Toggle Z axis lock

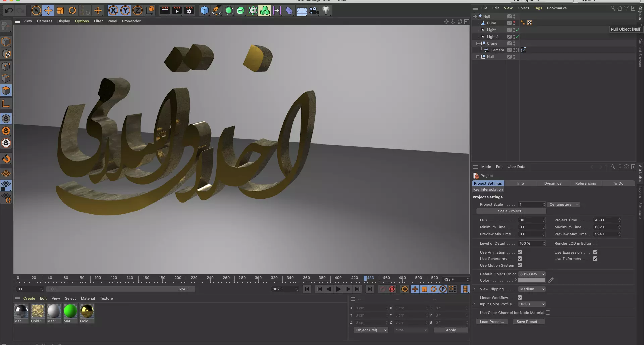point(138,10)
